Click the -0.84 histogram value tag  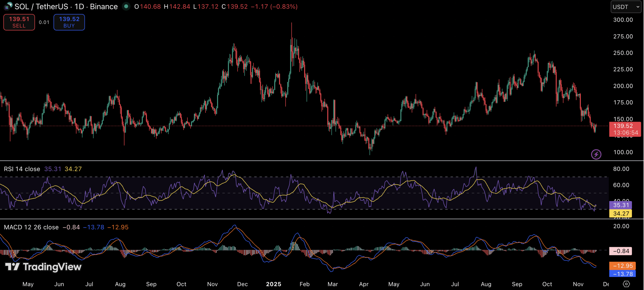coord(620,251)
